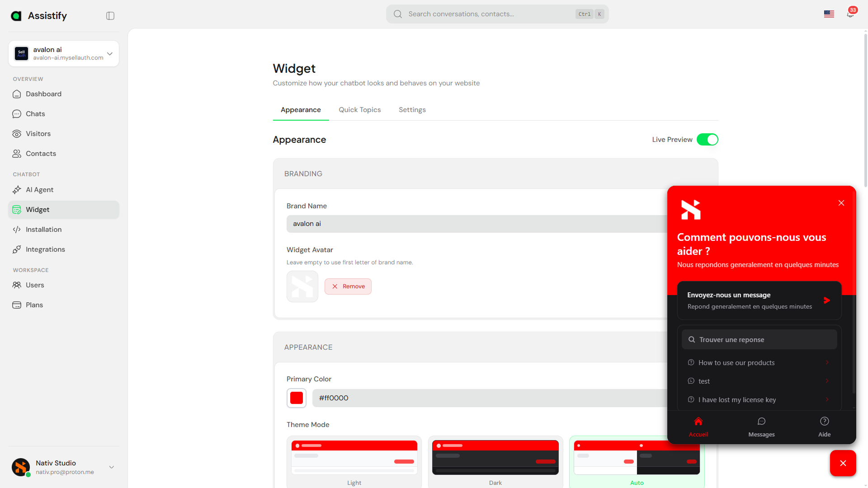Select the Accueil home icon
The width and height of the screenshot is (868, 488).
tap(698, 422)
